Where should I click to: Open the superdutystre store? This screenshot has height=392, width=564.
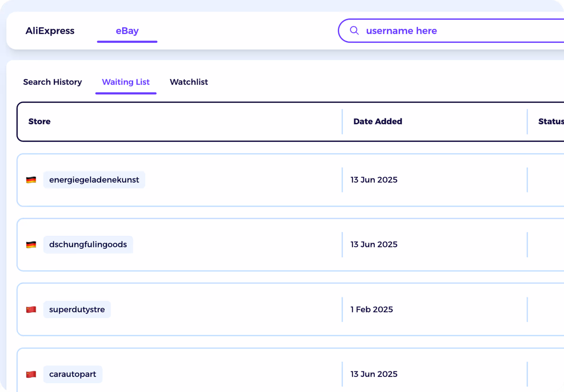coord(77,309)
